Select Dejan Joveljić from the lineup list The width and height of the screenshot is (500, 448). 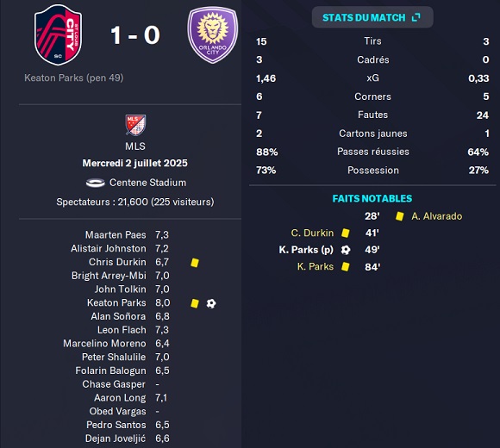[116, 439]
